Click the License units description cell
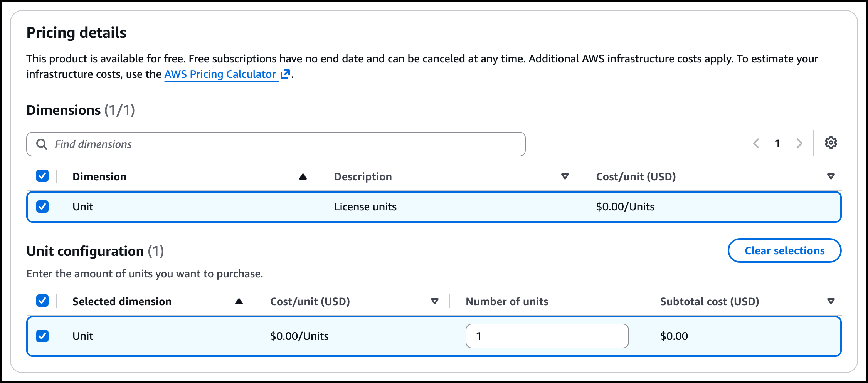868x383 pixels. (x=365, y=207)
